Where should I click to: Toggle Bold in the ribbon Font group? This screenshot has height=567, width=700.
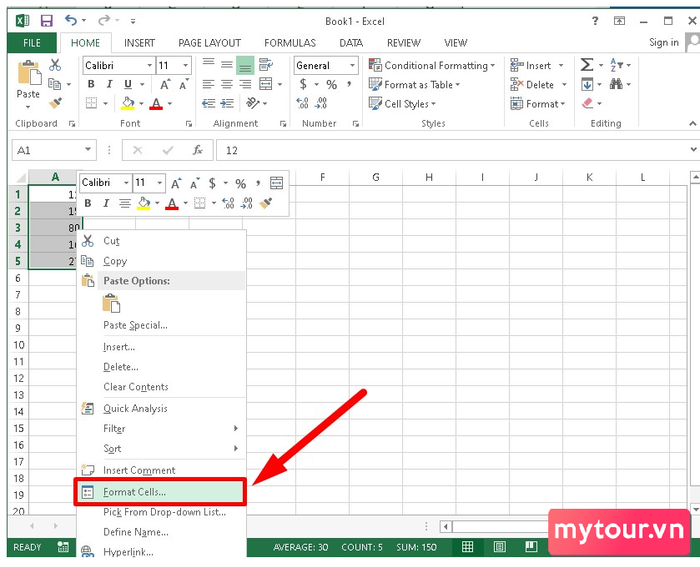91,84
